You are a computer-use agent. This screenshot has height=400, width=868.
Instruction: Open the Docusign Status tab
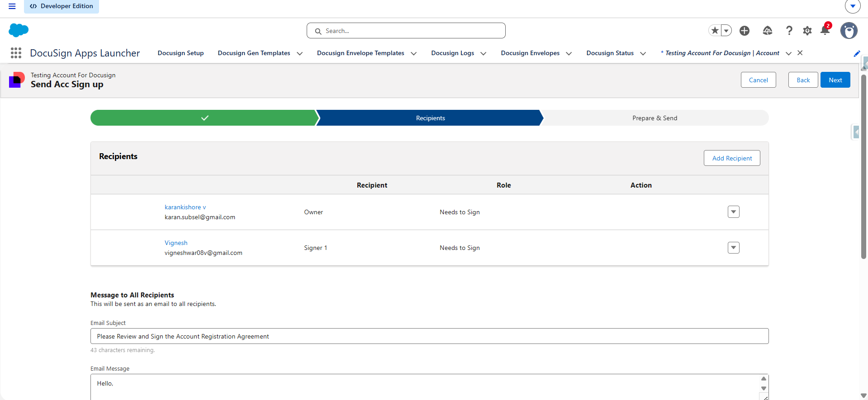[610, 53]
